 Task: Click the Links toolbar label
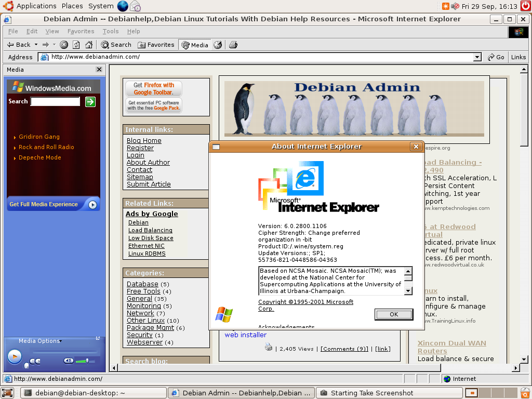[x=518, y=57]
